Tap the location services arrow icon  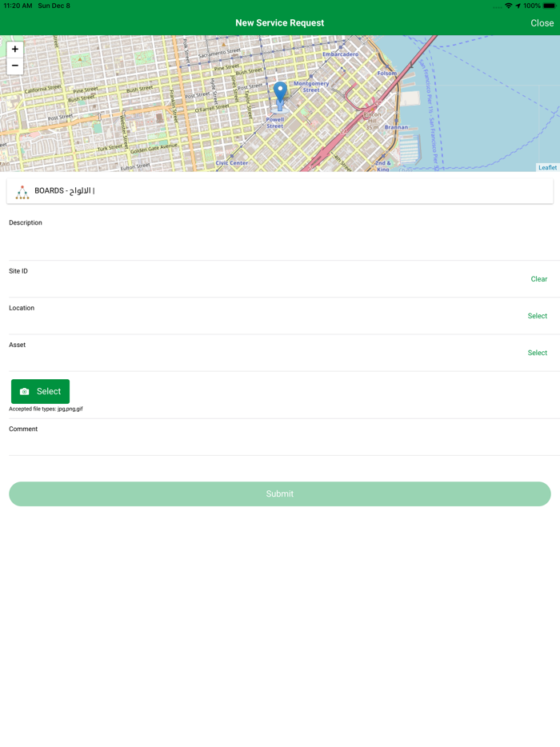tap(518, 6)
